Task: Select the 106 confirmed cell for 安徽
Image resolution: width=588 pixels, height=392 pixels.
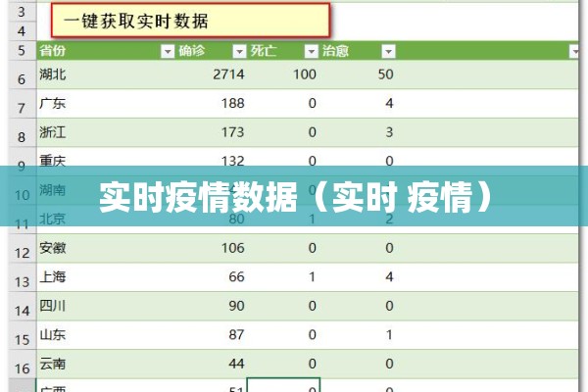Action: (x=212, y=248)
